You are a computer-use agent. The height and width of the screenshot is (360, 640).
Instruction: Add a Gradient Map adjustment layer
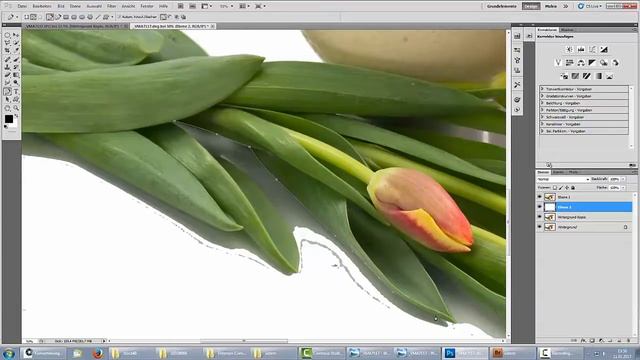[598, 76]
